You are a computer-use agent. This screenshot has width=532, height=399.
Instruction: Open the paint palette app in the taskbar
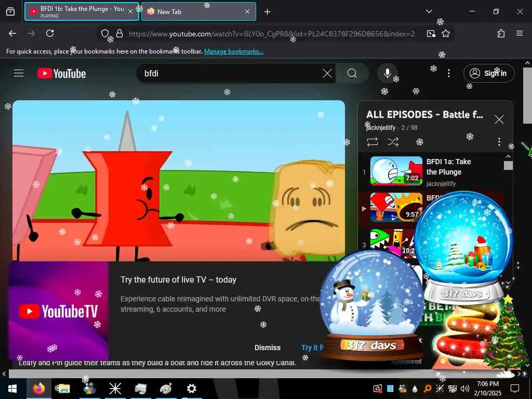[166, 389]
